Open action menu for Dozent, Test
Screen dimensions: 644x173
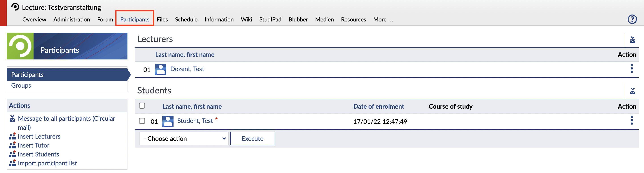click(x=631, y=68)
